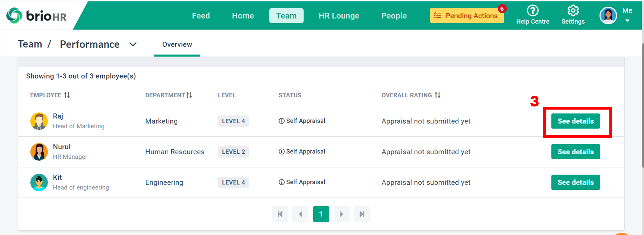Image resolution: width=644 pixels, height=235 pixels.
Task: Click the STATUS column header
Action: (x=290, y=95)
